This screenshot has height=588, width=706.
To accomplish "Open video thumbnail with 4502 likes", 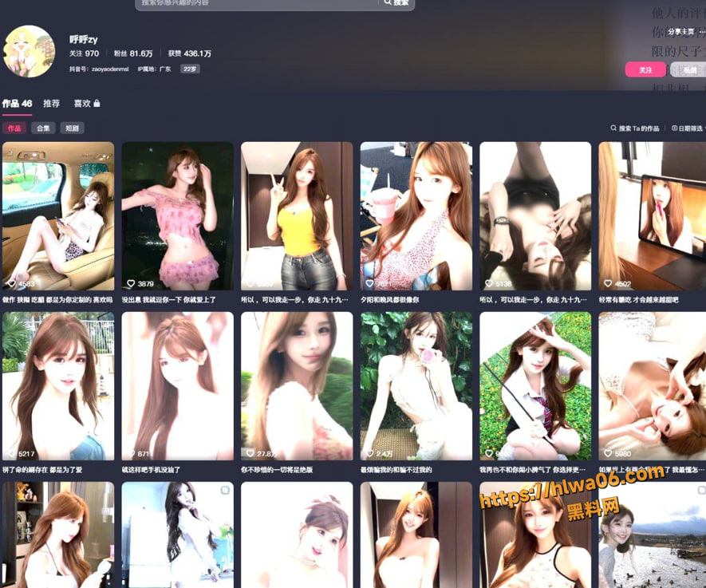I will point(652,216).
